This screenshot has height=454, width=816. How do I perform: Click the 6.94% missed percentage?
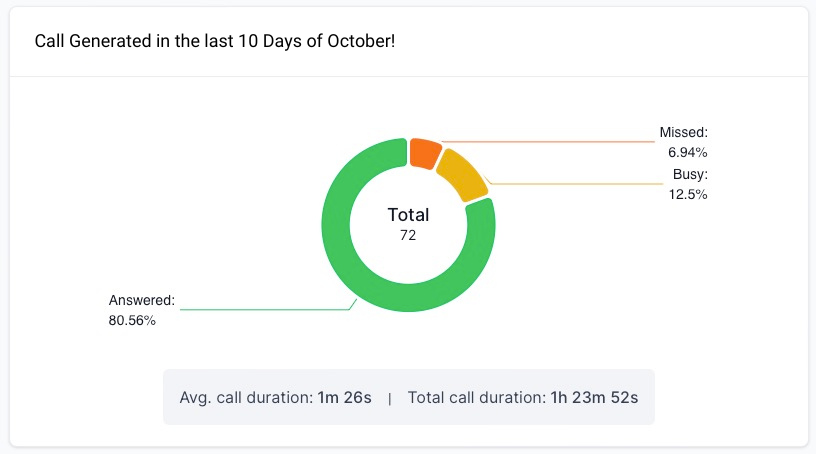coord(688,153)
